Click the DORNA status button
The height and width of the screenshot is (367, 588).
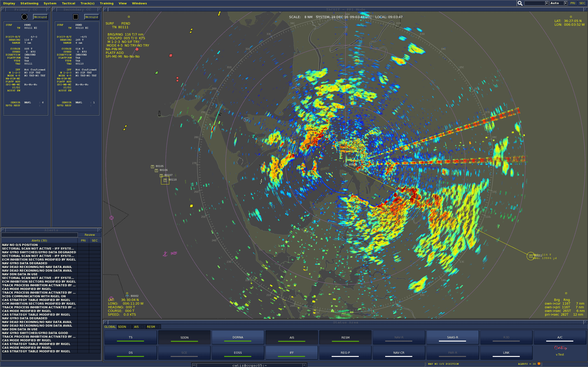238,337
